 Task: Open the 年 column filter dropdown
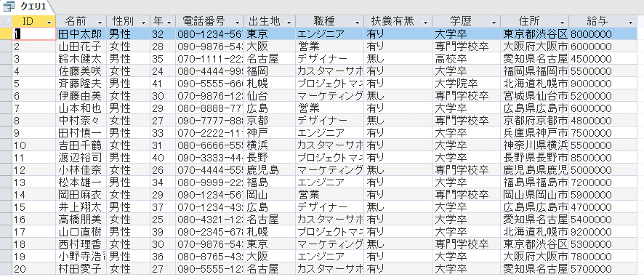pyautogui.click(x=169, y=22)
